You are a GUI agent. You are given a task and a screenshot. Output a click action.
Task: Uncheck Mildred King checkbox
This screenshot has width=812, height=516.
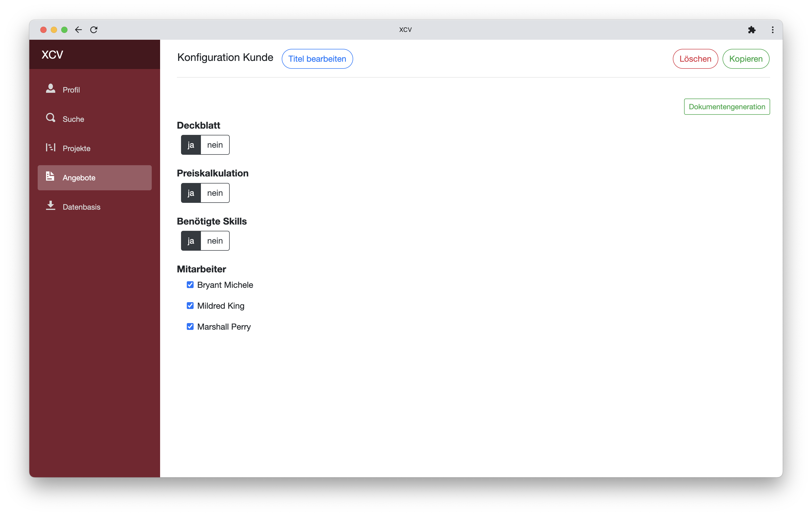point(190,306)
